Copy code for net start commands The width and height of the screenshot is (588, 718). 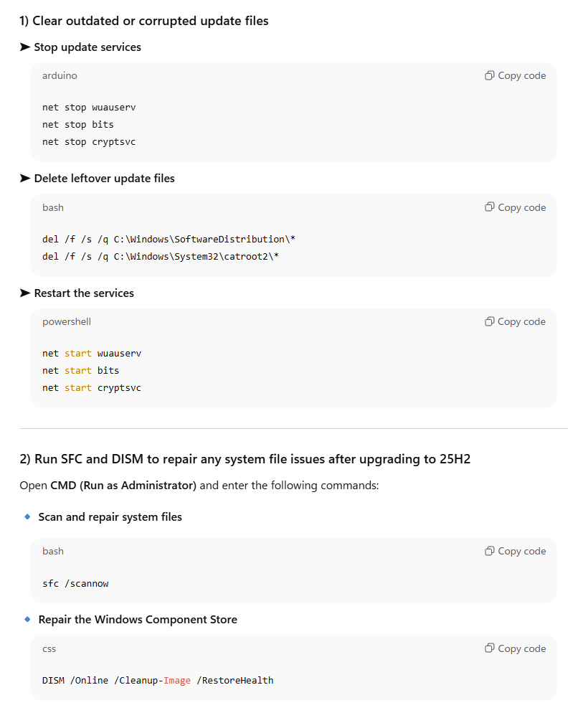pos(515,321)
